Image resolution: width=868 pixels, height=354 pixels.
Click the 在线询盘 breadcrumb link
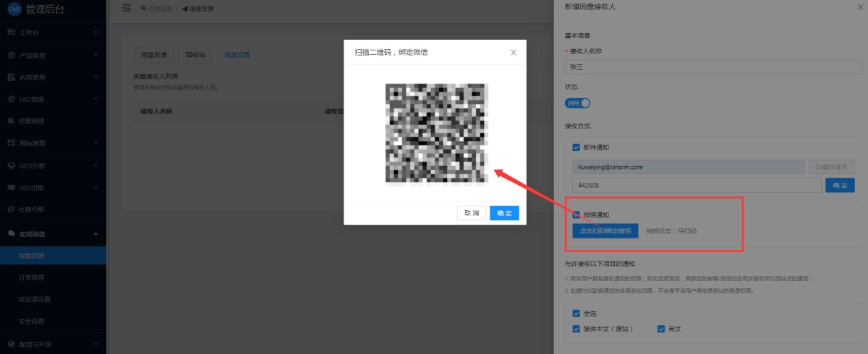coord(156,8)
